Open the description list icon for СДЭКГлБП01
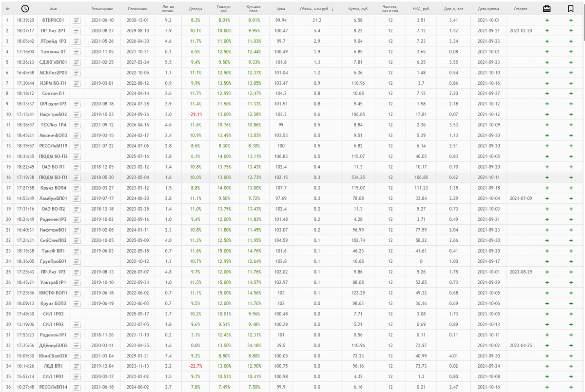 pyautogui.click(x=77, y=62)
